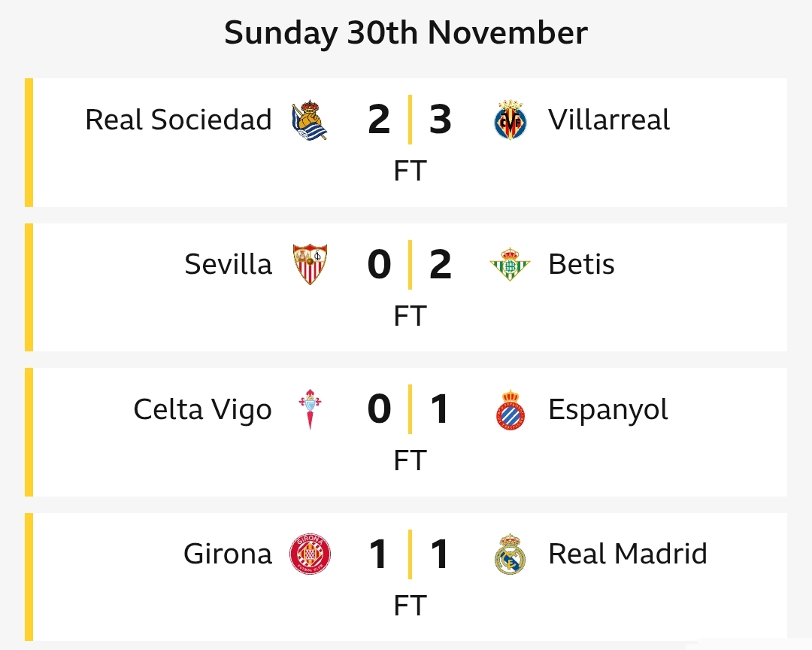Click the Sunday 30th November heading
This screenshot has width=812, height=650.
tap(406, 33)
